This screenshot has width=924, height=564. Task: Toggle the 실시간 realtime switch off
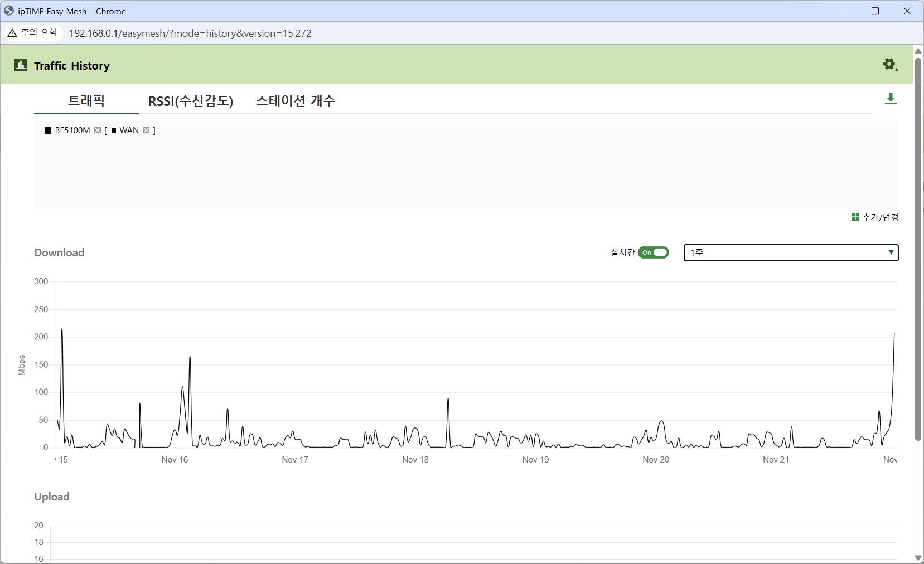pos(653,252)
